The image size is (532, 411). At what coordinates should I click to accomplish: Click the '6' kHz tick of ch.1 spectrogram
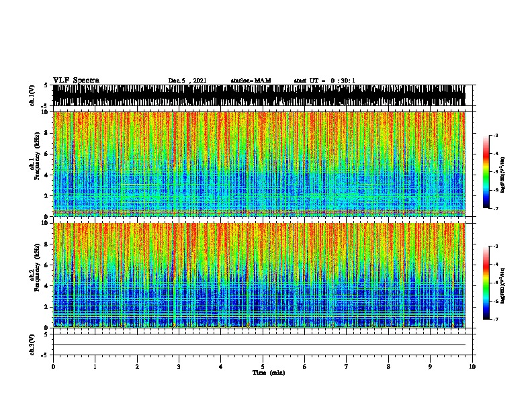click(x=48, y=154)
